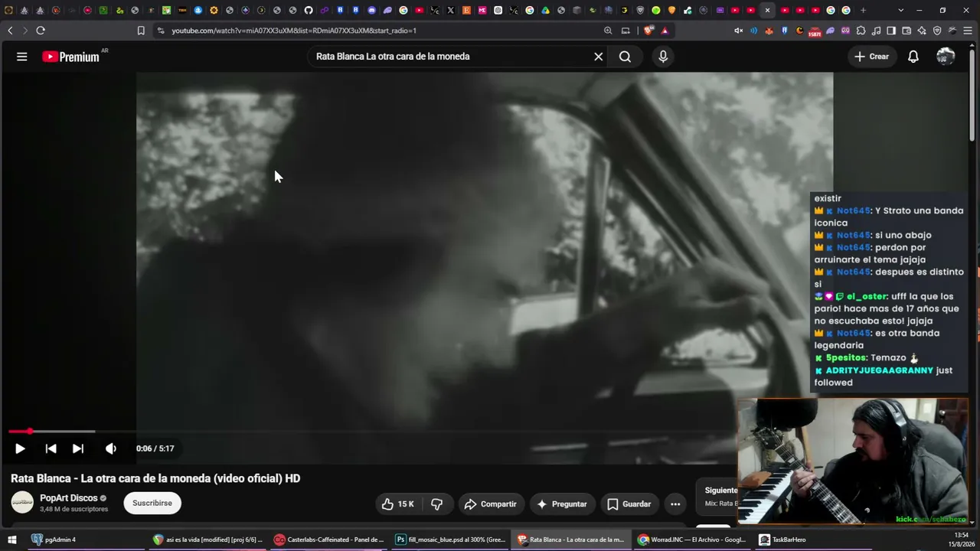Click the '3,48 M de suscriptores' text
Screen dimensions: 980x551
[x=73, y=510]
